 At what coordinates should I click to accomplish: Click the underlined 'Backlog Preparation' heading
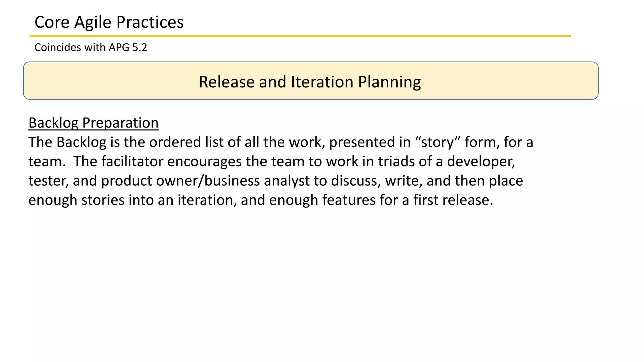pyautogui.click(x=93, y=123)
